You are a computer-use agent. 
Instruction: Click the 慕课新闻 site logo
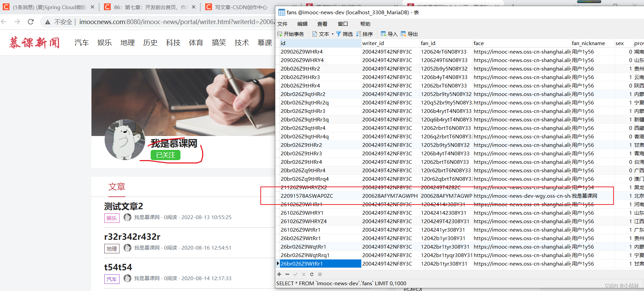click(x=34, y=43)
